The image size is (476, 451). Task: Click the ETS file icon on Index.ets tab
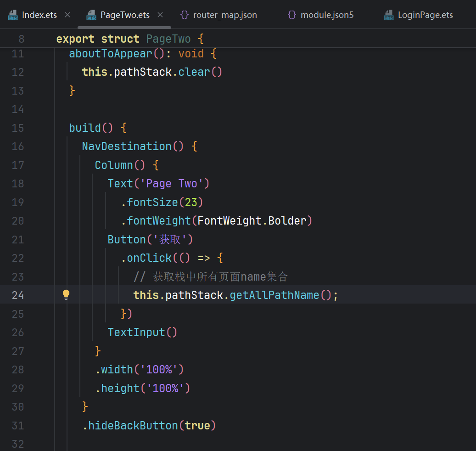(13, 15)
